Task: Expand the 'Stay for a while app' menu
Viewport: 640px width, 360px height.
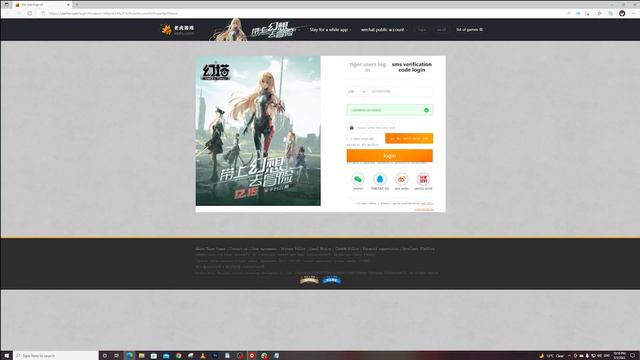Action: pyautogui.click(x=330, y=29)
